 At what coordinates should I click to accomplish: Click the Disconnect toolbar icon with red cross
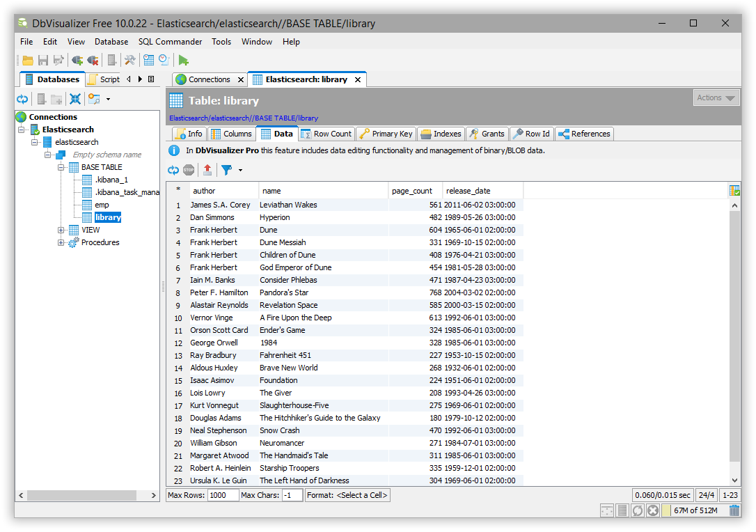pyautogui.click(x=91, y=60)
